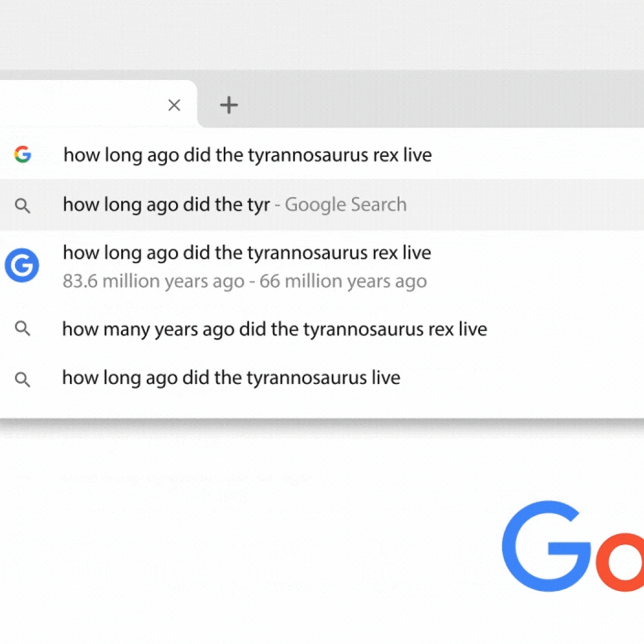Image resolution: width=644 pixels, height=644 pixels.
Task: Click the grayed 'Google Search' text in the highlighted row
Action: point(345,205)
